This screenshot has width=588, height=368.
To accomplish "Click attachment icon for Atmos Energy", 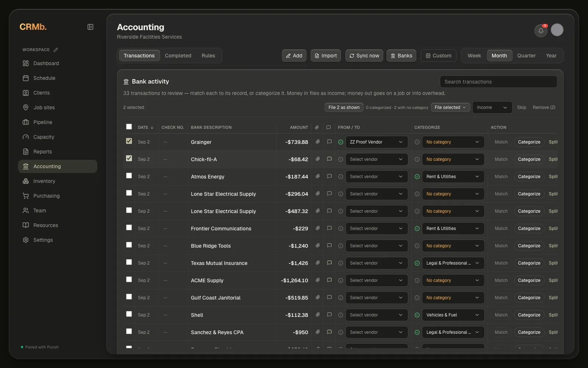I will [318, 176].
